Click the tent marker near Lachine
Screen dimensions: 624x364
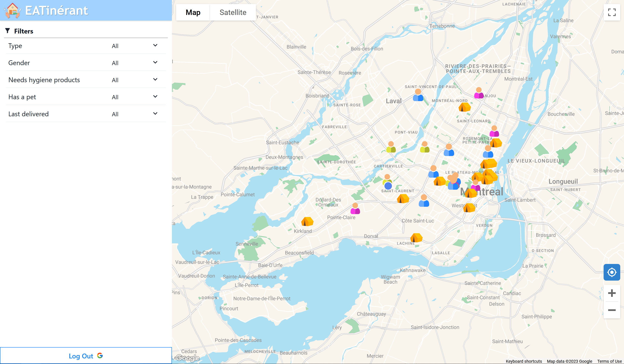point(416,238)
